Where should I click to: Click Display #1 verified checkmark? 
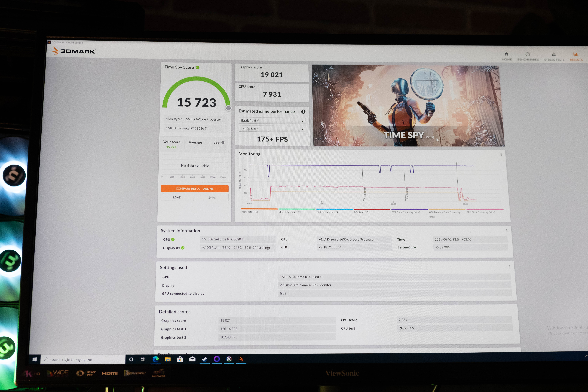click(x=183, y=248)
